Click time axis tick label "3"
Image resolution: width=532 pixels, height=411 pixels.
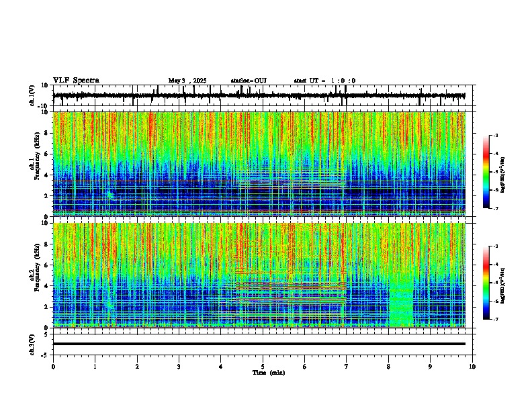click(179, 367)
